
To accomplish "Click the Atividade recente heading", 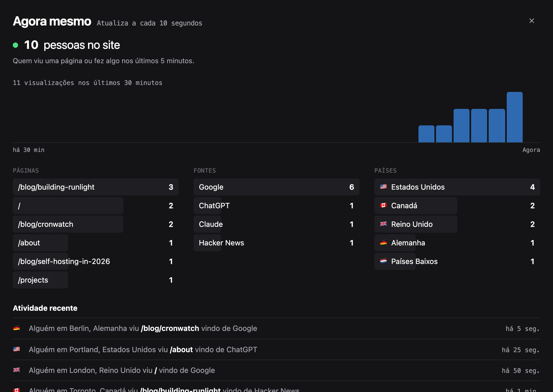I will tap(45, 308).
